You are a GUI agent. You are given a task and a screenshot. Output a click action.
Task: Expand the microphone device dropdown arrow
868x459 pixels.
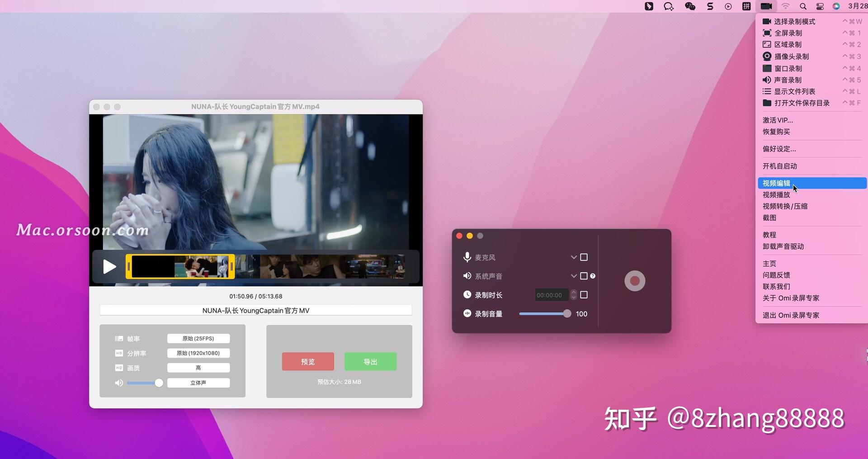(574, 257)
